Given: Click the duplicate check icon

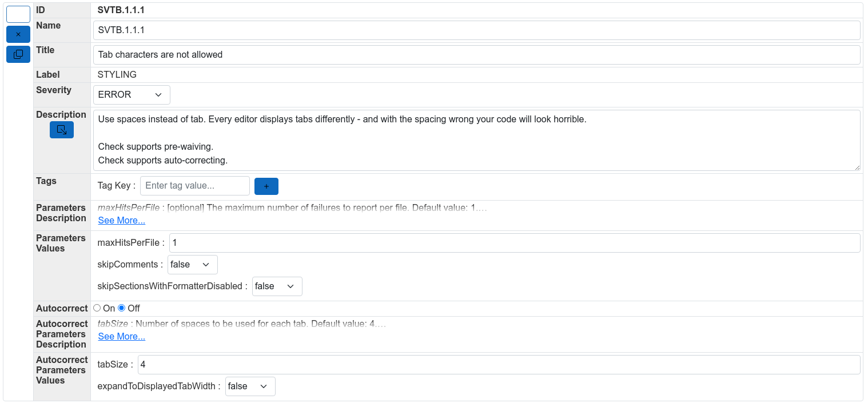Looking at the screenshot, I should click(x=18, y=54).
